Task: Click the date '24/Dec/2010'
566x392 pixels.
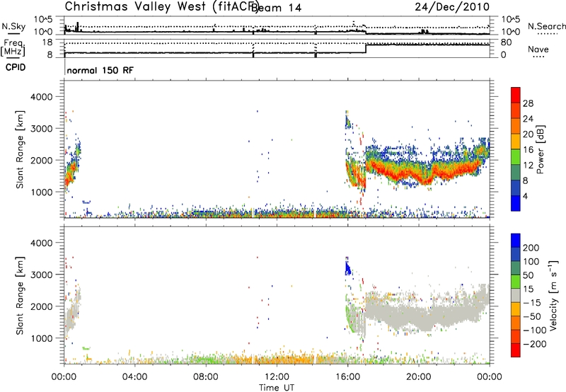Action: (x=452, y=6)
